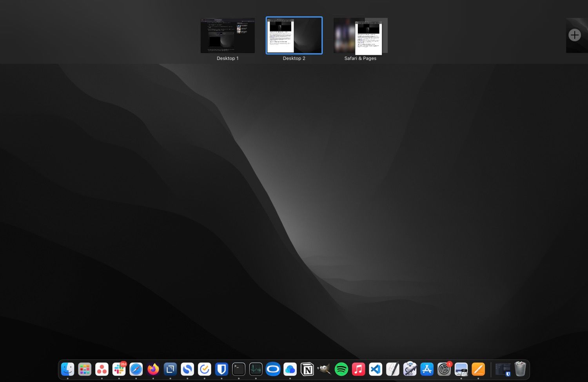Viewport: 588px width, 382px height.
Task: Launch the Terminal app
Action: [238, 369]
